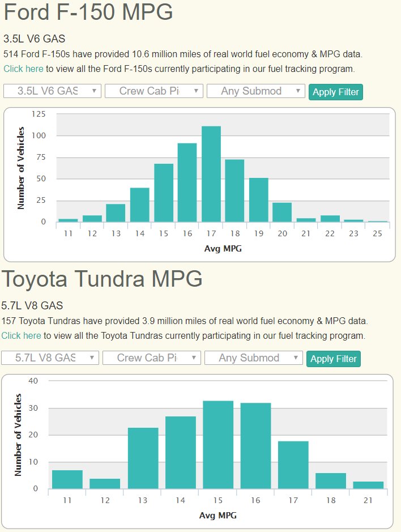Click the 15 MPG bar in Tundra chart
401x532 pixels.
point(218,445)
